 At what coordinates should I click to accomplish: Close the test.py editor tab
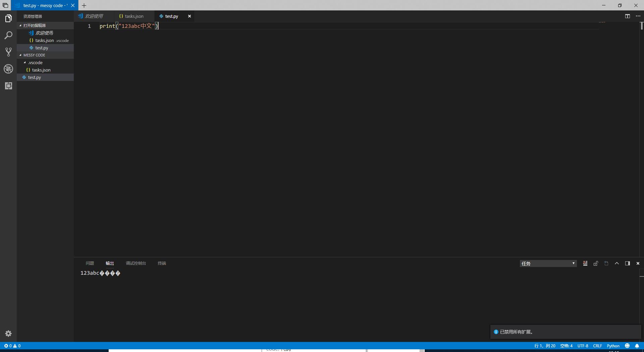click(190, 16)
